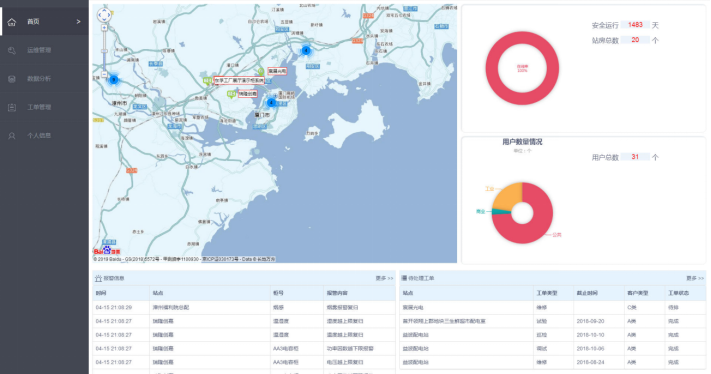Select the 国网内电 pending work order row

pos(553,307)
